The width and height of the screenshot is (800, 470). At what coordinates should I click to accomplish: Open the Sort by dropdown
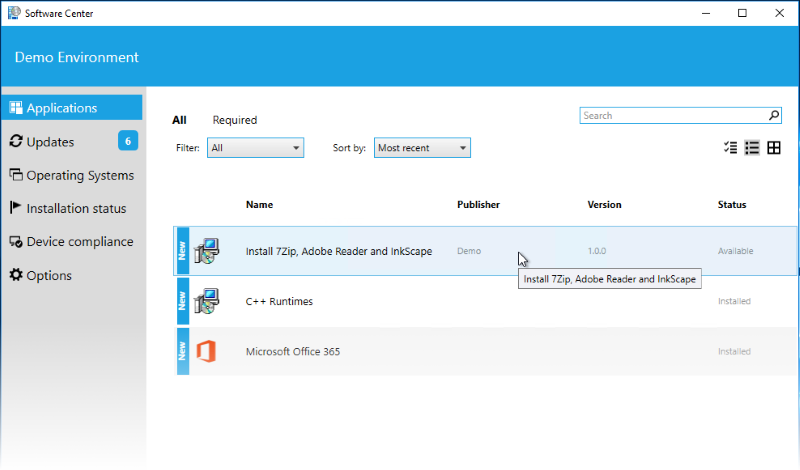tap(421, 148)
